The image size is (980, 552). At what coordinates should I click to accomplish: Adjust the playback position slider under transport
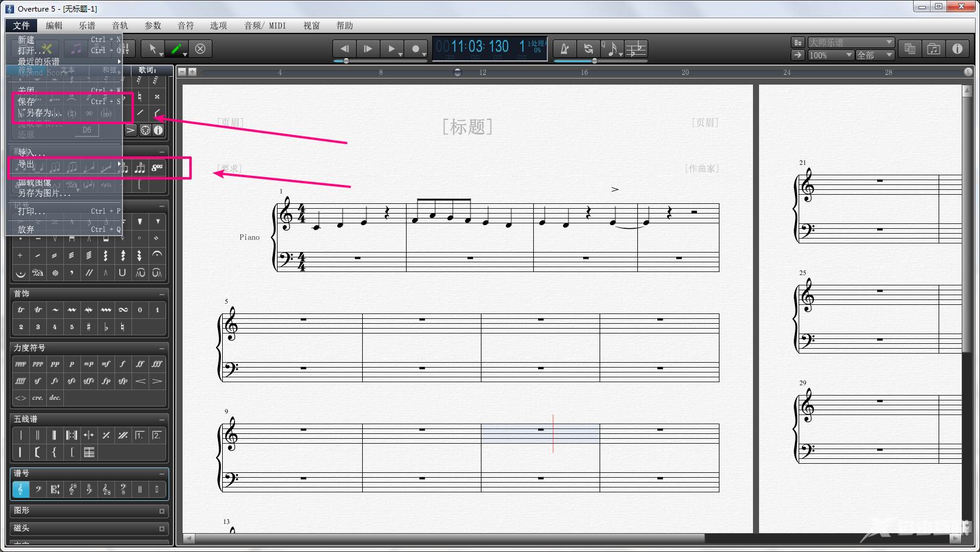[346, 61]
